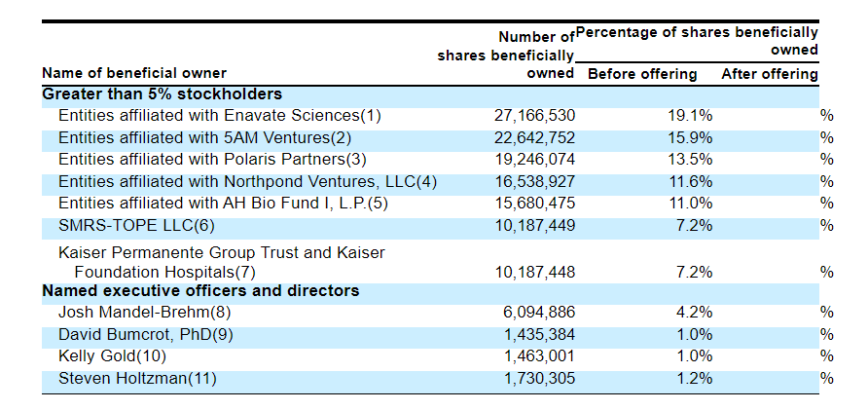Click the 15.9% percentage cell
The width and height of the screenshot is (868, 410).
691,137
